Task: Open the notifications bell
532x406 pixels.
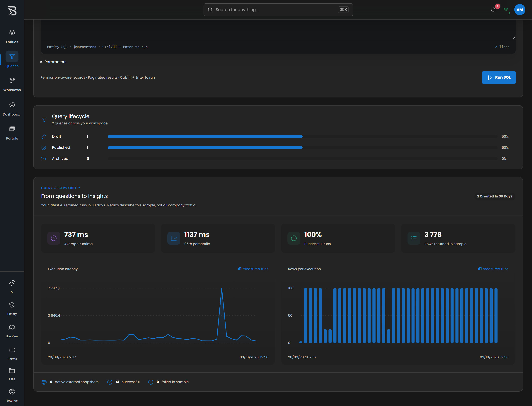Action: coord(493,10)
